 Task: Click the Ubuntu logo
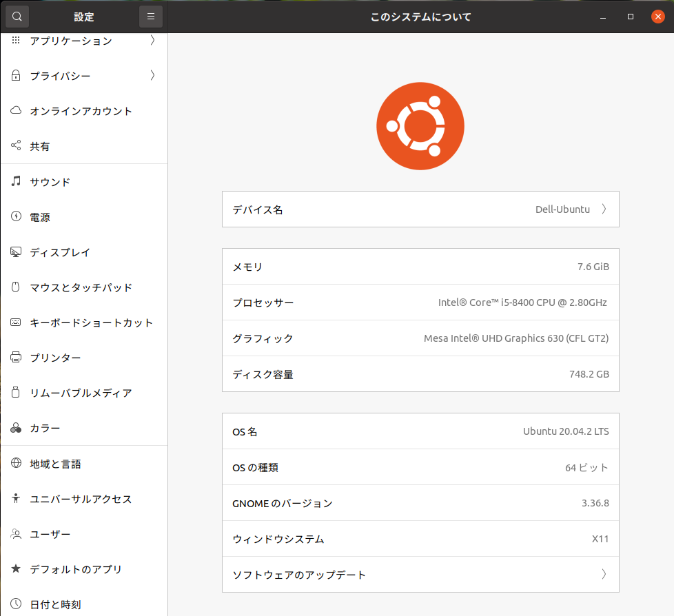420,126
